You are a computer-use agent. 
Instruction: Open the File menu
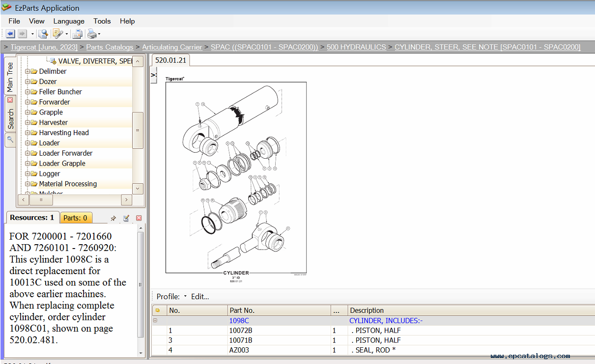tap(14, 21)
